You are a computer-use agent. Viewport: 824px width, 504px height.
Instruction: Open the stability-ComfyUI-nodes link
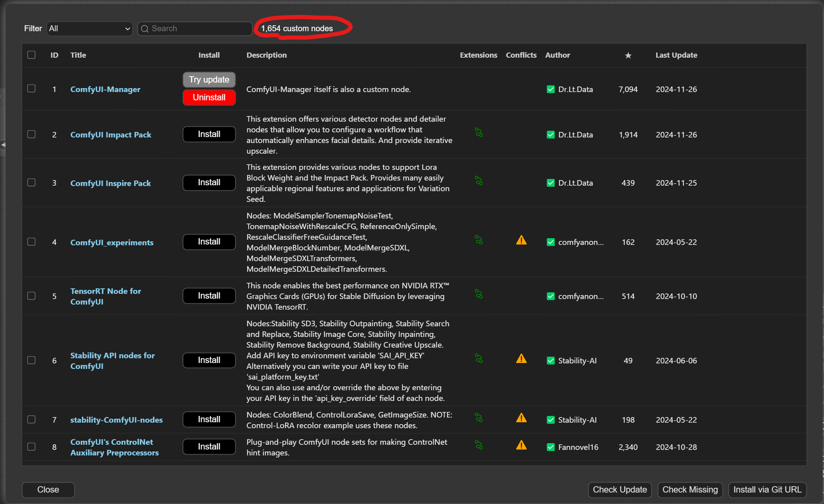[117, 420]
